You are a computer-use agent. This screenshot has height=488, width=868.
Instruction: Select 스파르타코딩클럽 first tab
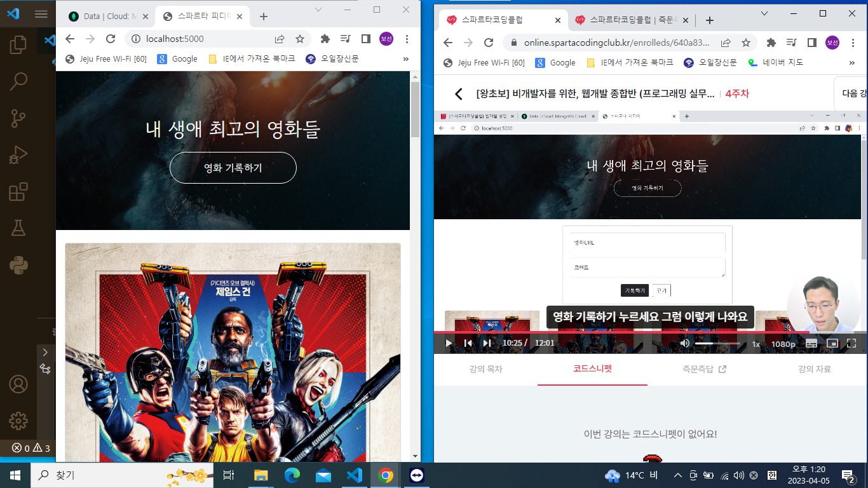point(504,20)
